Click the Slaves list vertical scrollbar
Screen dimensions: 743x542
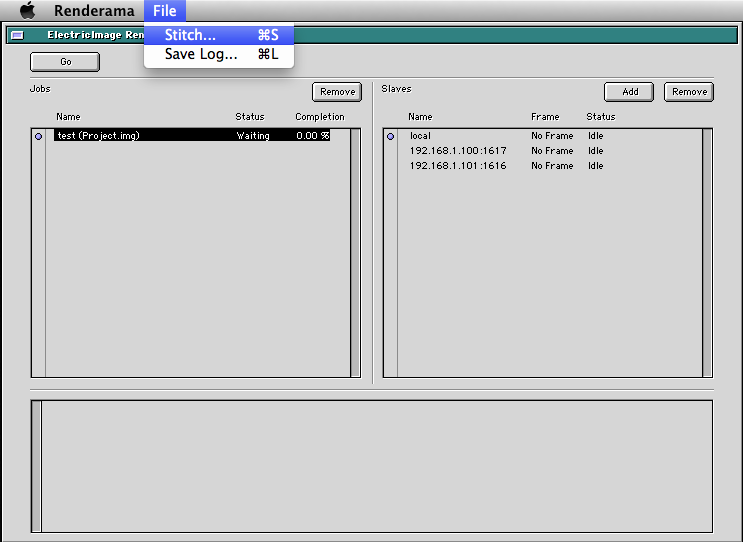coord(707,252)
